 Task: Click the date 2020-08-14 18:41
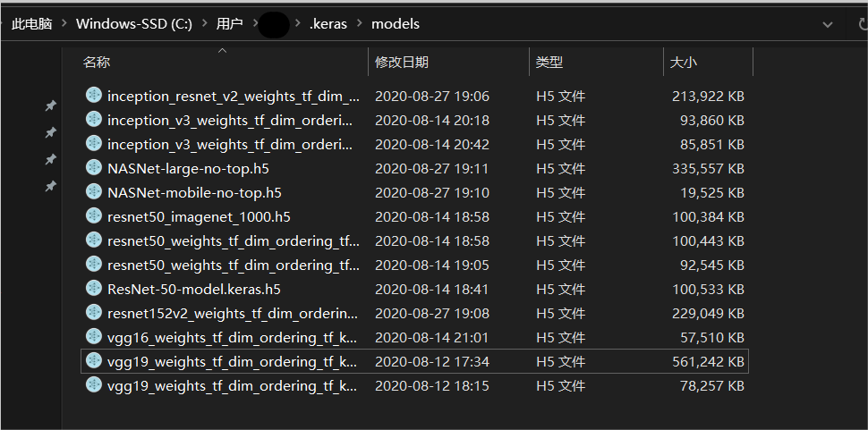(432, 289)
